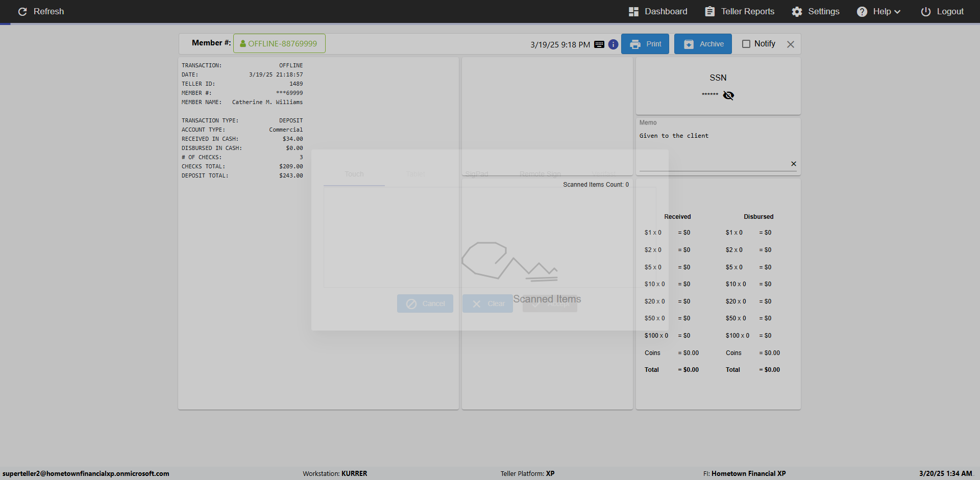Click the Received '$100 x 0' row

(668, 336)
